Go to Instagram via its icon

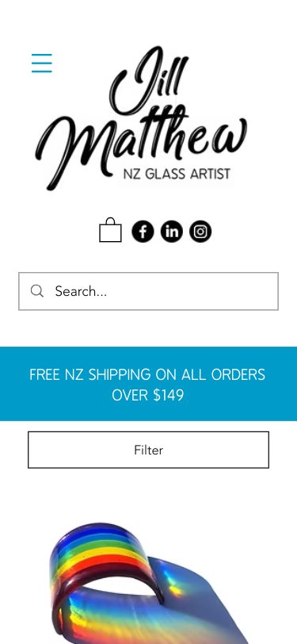click(x=200, y=232)
